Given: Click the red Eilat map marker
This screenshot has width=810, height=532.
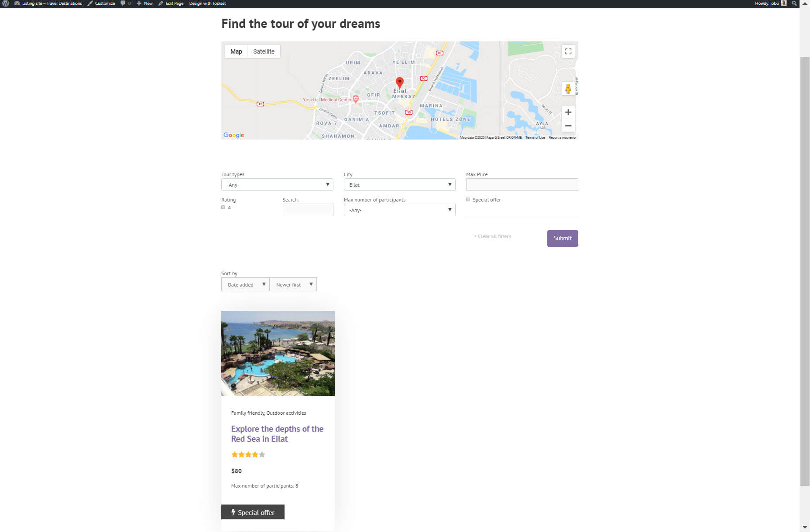Looking at the screenshot, I should [x=399, y=83].
